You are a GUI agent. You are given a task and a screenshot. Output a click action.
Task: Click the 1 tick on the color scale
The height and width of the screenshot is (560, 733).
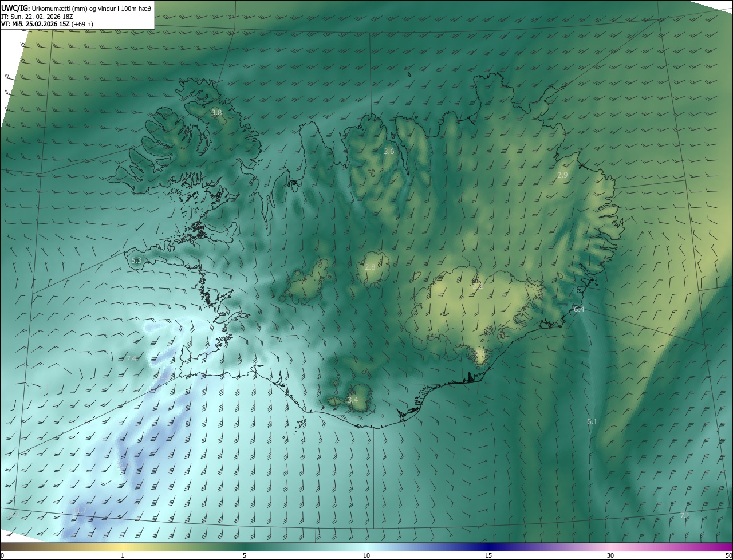coord(123,555)
